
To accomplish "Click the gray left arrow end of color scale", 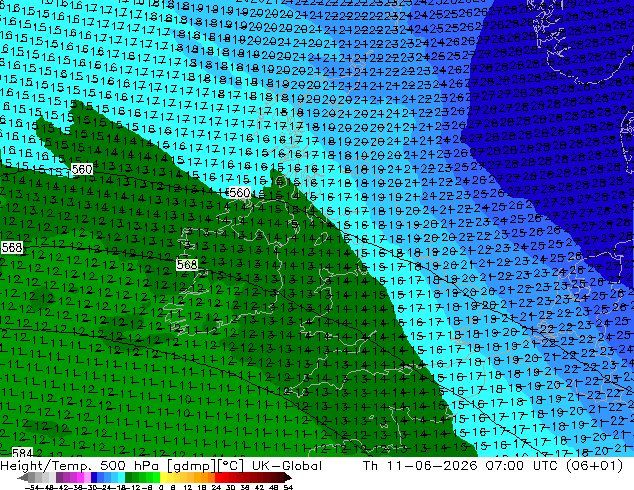I will (x=23, y=477).
